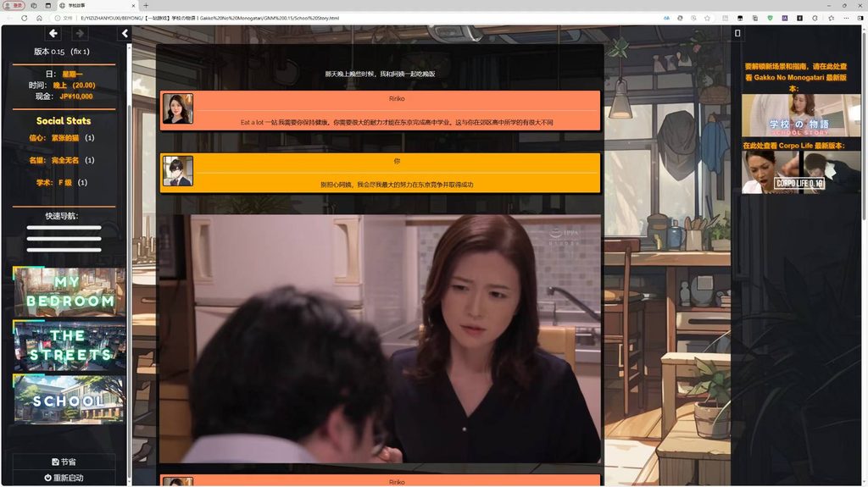Toggle the right promo panel

click(x=737, y=33)
